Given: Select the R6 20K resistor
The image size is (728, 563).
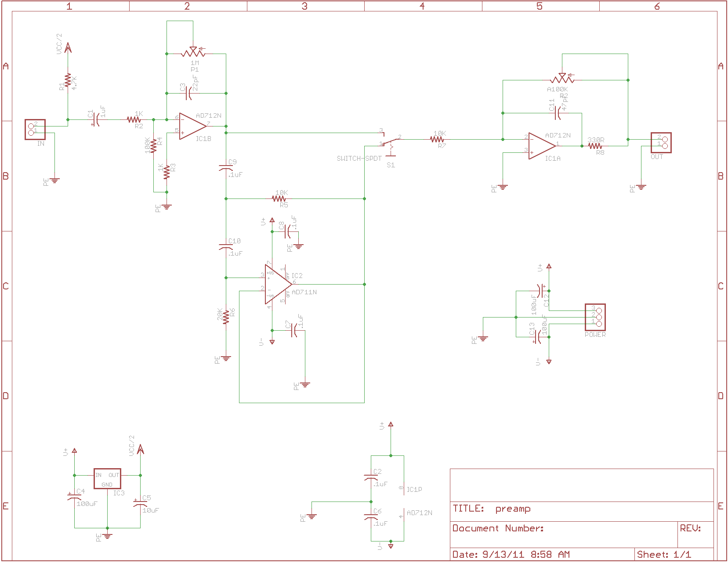Looking at the screenshot, I should [226, 317].
